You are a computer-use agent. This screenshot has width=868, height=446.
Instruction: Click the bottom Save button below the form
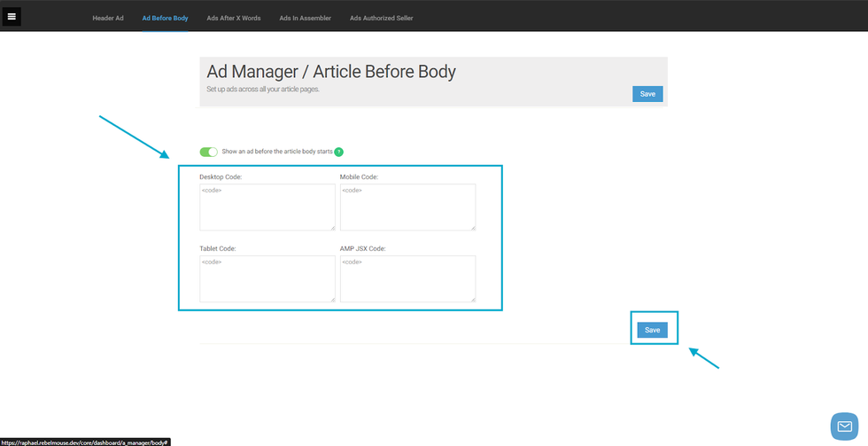click(652, 330)
